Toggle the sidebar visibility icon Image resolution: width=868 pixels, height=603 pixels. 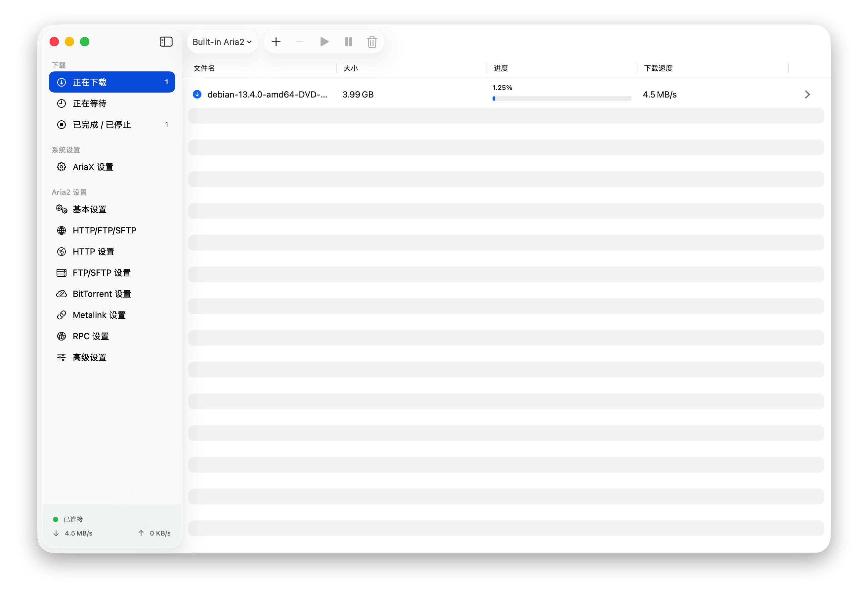tap(166, 42)
